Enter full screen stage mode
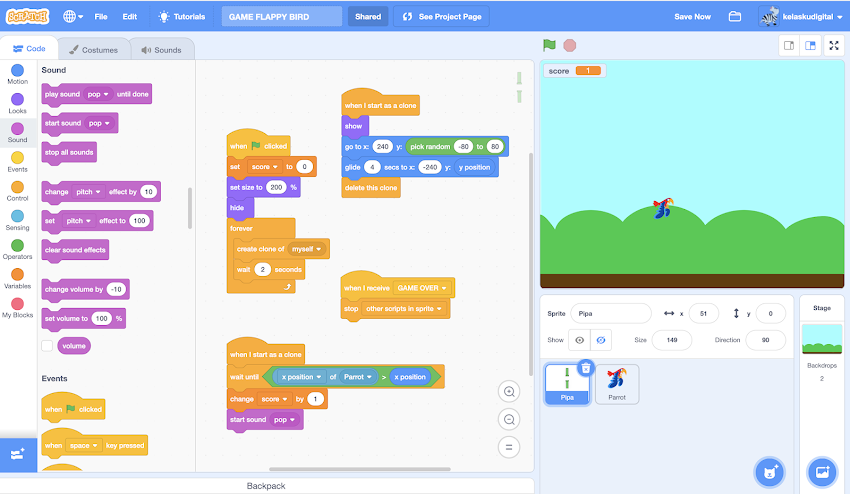The width and height of the screenshot is (850, 494). (834, 46)
